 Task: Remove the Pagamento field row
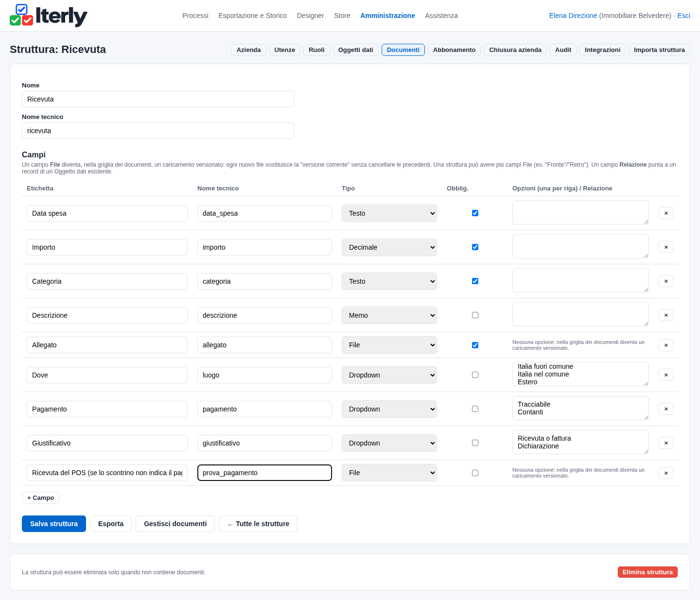(x=666, y=409)
